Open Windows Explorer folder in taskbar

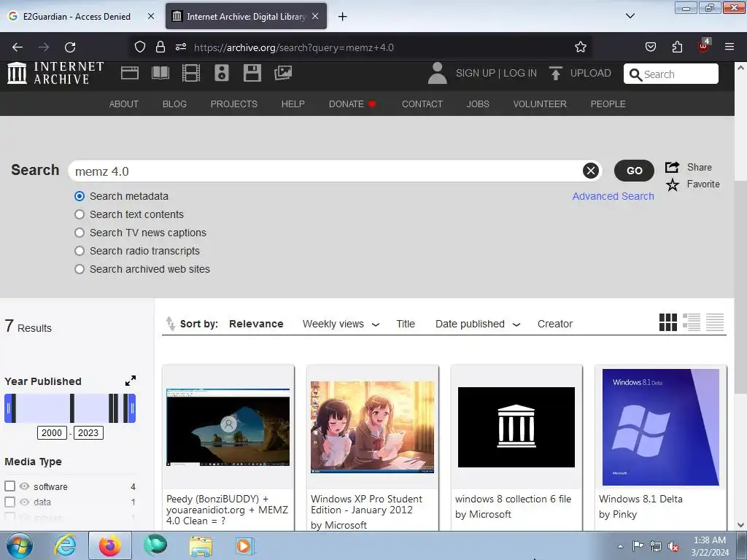201,545
